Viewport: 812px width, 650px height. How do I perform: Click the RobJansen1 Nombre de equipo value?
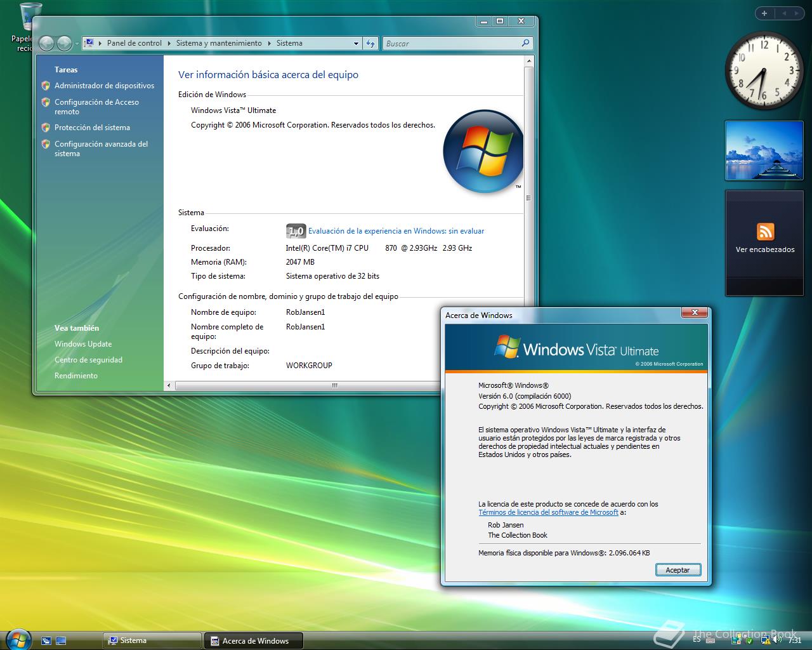point(305,312)
